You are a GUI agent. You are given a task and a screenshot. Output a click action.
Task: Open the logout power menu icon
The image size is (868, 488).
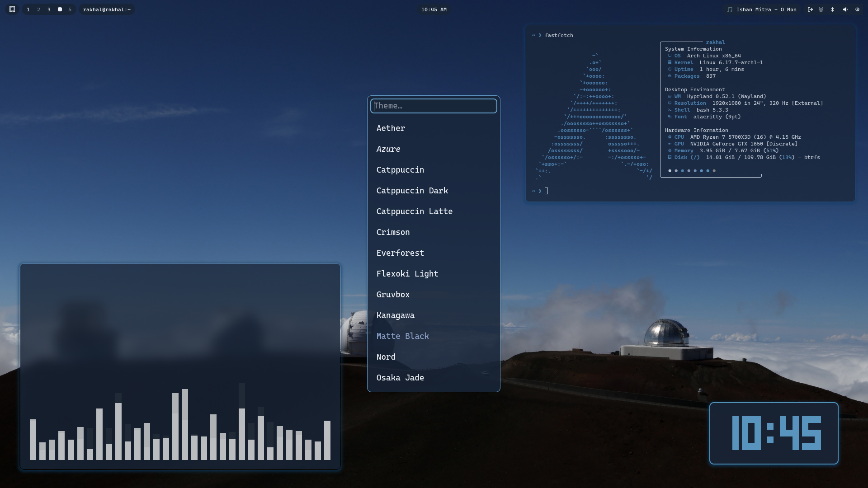[810, 9]
